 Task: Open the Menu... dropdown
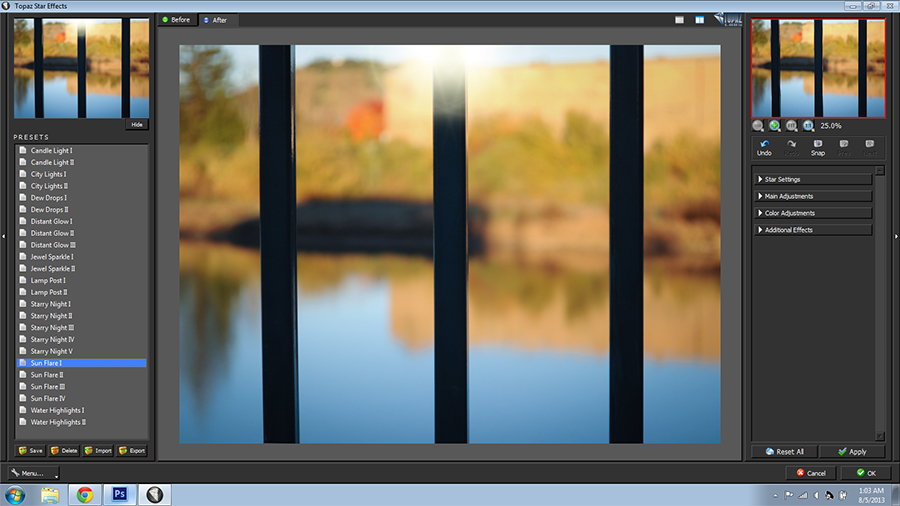tap(29, 472)
